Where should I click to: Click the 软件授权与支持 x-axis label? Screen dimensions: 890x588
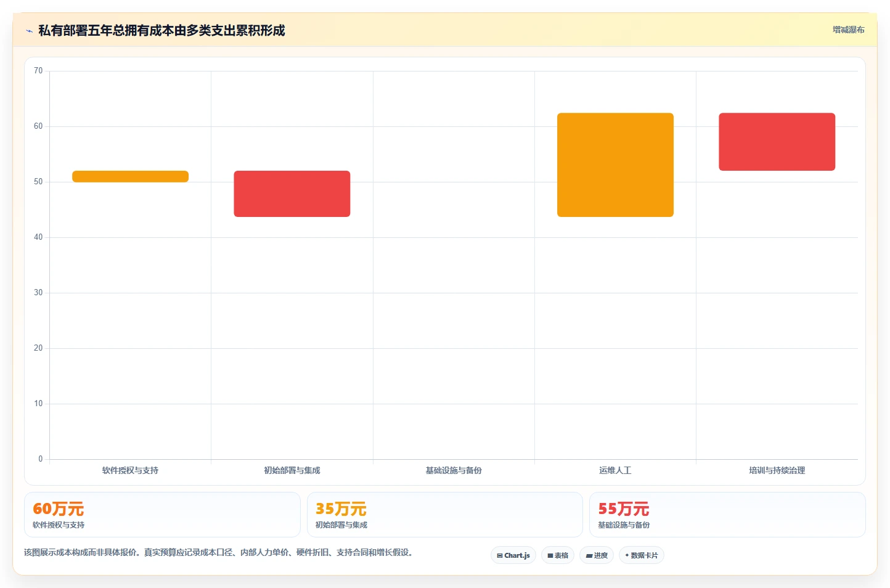(x=130, y=470)
